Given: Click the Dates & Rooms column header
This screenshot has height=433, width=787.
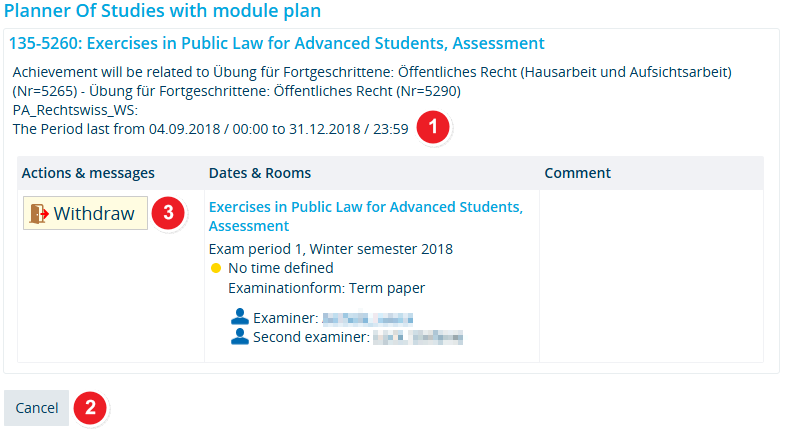Looking at the screenshot, I should [260, 173].
